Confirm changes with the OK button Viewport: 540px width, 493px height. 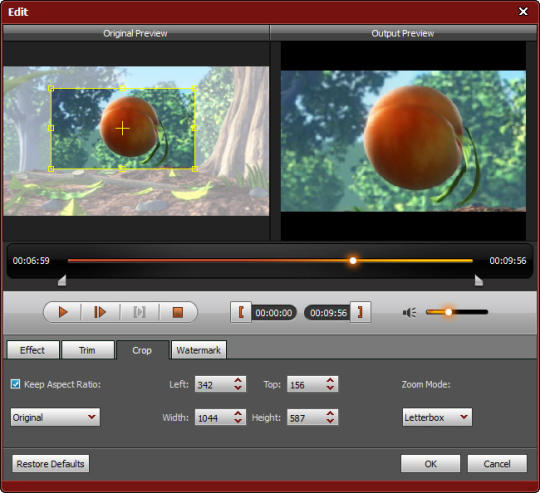click(x=430, y=464)
